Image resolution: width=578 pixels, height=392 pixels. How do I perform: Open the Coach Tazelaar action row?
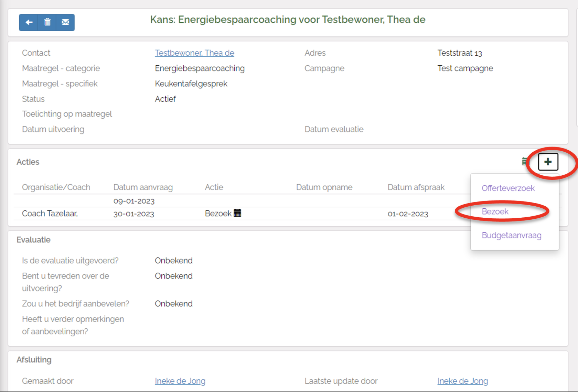pos(50,214)
